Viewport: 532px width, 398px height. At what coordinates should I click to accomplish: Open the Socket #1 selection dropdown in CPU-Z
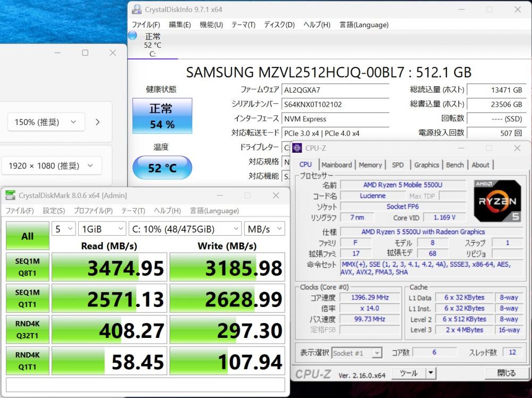pos(356,353)
